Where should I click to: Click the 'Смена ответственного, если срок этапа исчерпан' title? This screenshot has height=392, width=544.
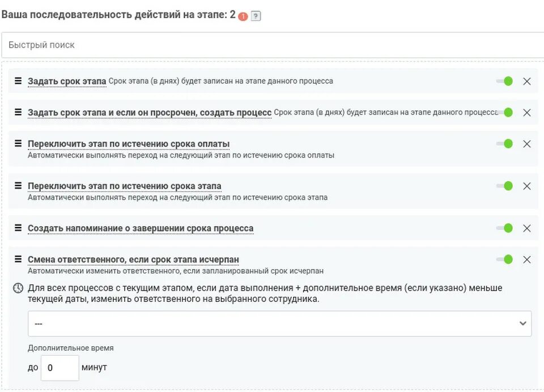[x=133, y=259]
